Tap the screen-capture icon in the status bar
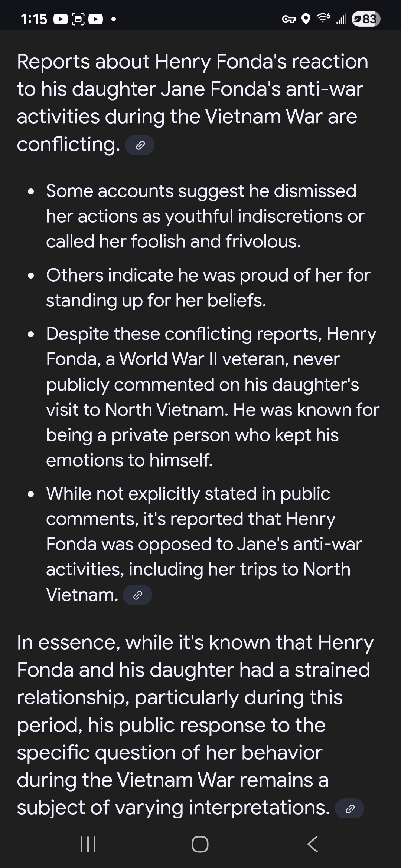The image size is (401, 868). [78, 19]
